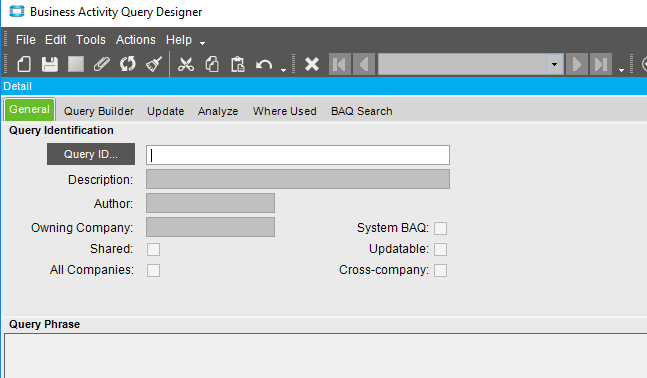The height and width of the screenshot is (378, 647).
Task: Toggle the Cross-company checkbox
Action: (x=440, y=270)
